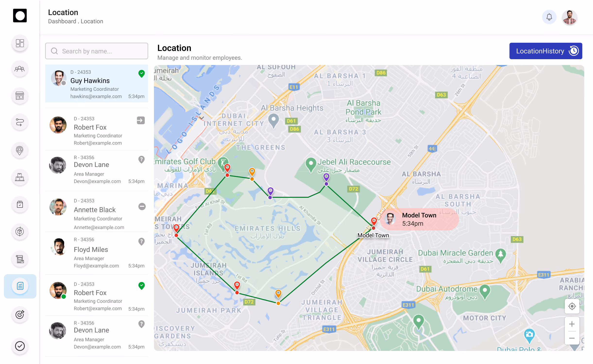The image size is (593, 364).
Task: Open the team members sidebar icon
Action: (20, 69)
